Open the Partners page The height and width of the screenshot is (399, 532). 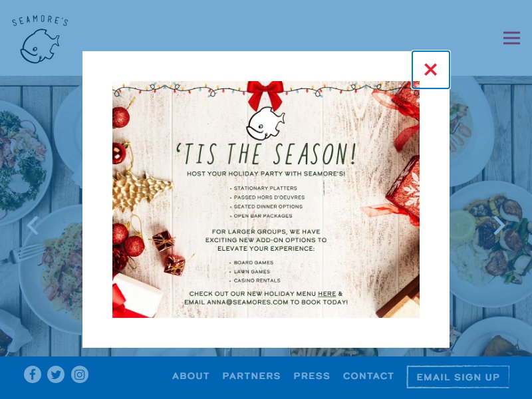tap(251, 376)
